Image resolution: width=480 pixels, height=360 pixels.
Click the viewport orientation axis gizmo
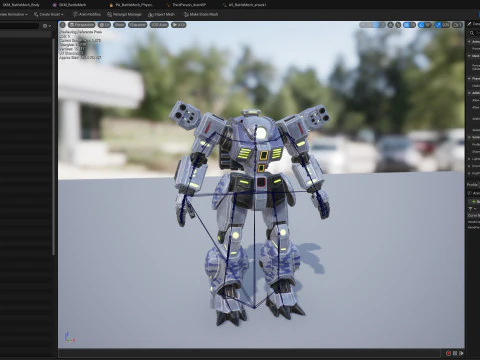[69, 337]
